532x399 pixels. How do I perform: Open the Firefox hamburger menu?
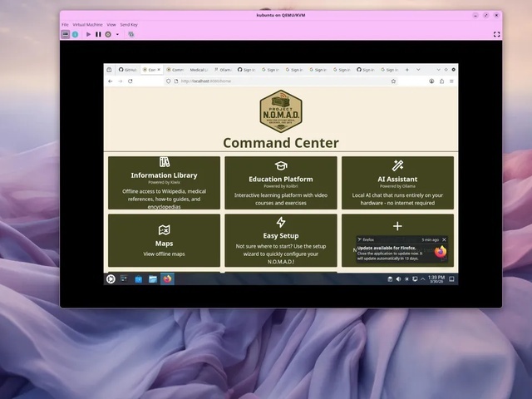451,81
